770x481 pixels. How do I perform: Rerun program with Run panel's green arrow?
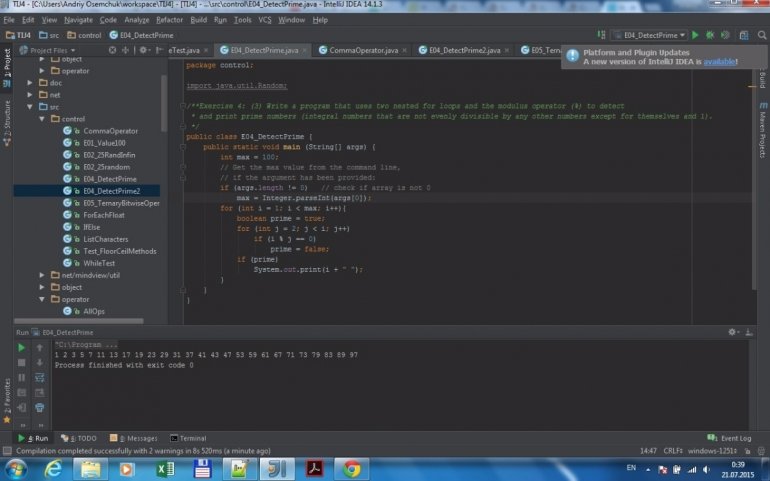(22, 348)
